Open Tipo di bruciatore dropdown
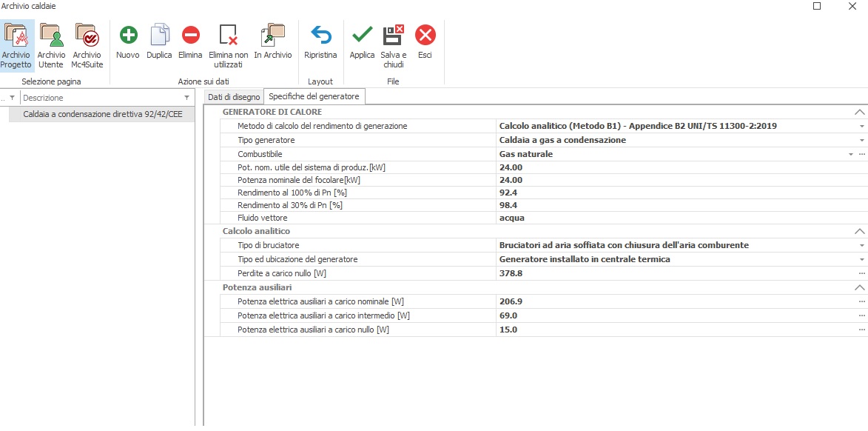Viewport: 868px width, 431px height. click(862, 246)
